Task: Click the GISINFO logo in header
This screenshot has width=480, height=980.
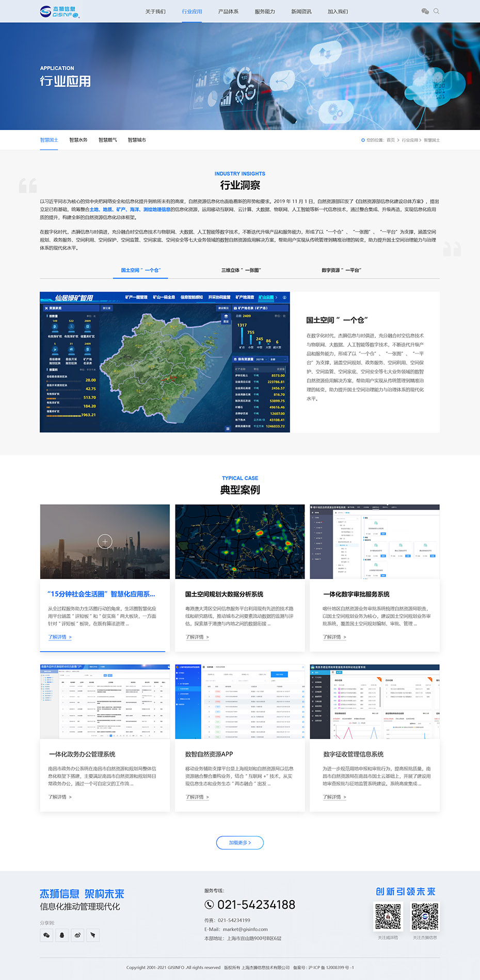Action: [59, 11]
